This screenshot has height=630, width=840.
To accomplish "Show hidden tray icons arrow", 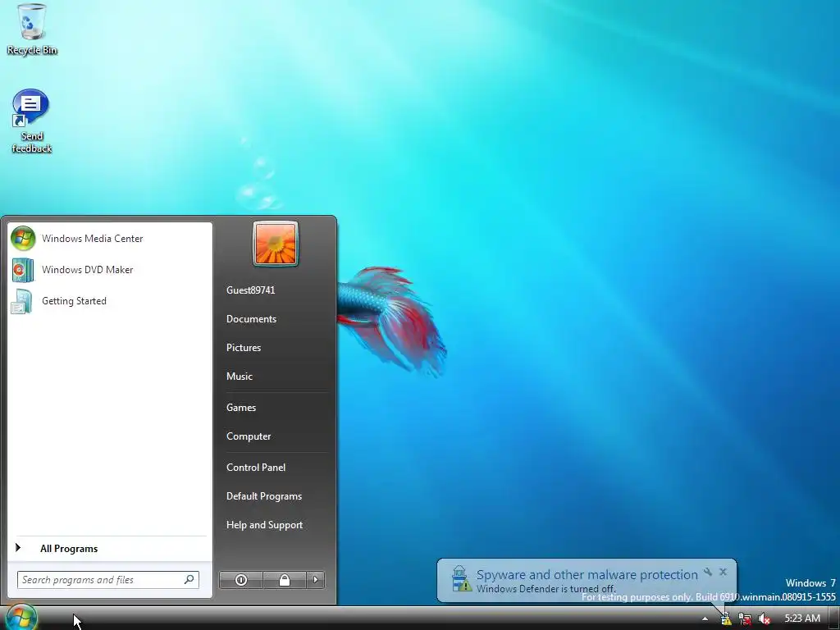I will pyautogui.click(x=705, y=619).
